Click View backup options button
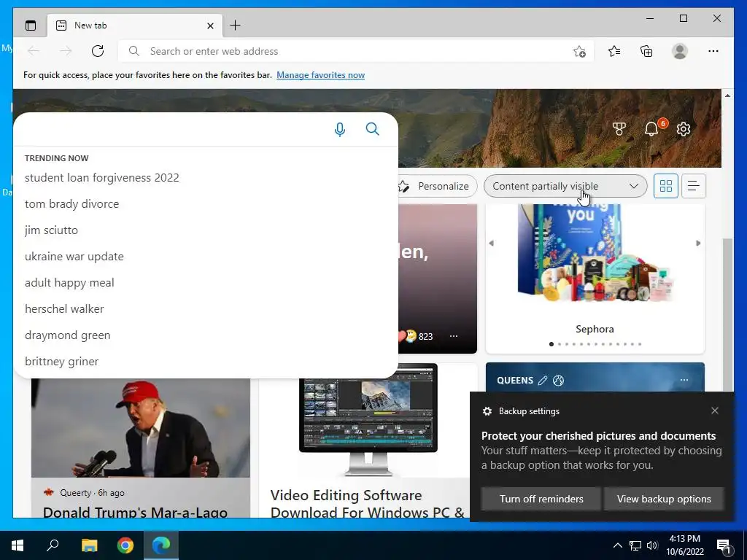Viewport: 747px width, 560px height. [x=664, y=499]
